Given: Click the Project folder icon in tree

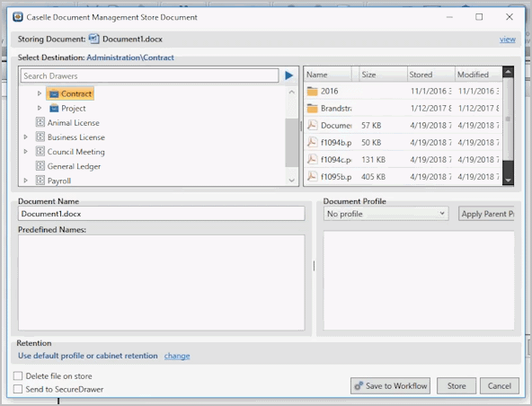Looking at the screenshot, I should tap(54, 108).
